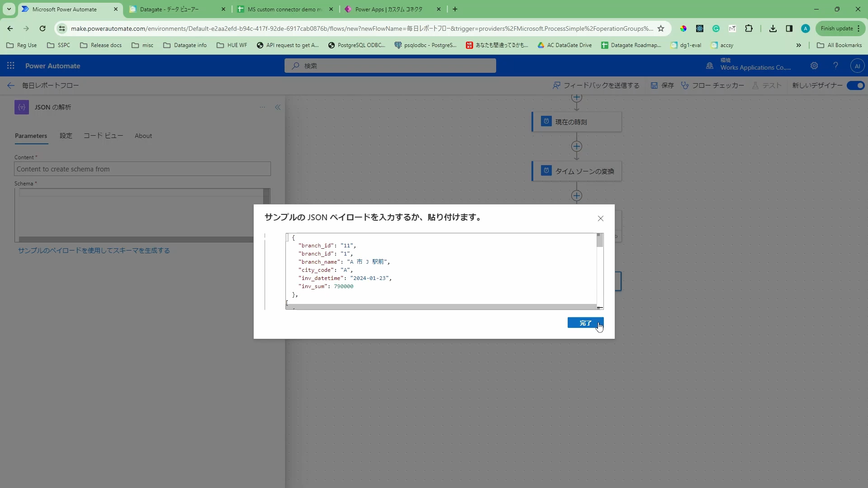Open the AC DataGate Drive bookmark

[x=564, y=45]
